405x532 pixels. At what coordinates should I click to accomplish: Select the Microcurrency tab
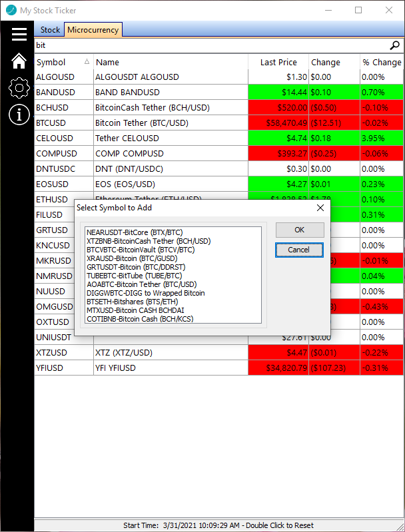(93, 29)
